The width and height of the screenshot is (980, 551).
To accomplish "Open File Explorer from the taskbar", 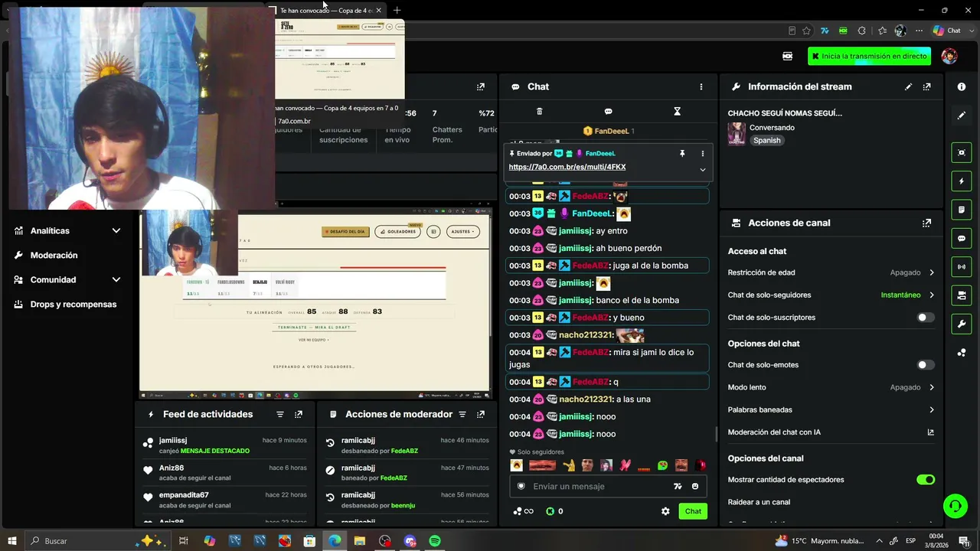I will (x=360, y=541).
